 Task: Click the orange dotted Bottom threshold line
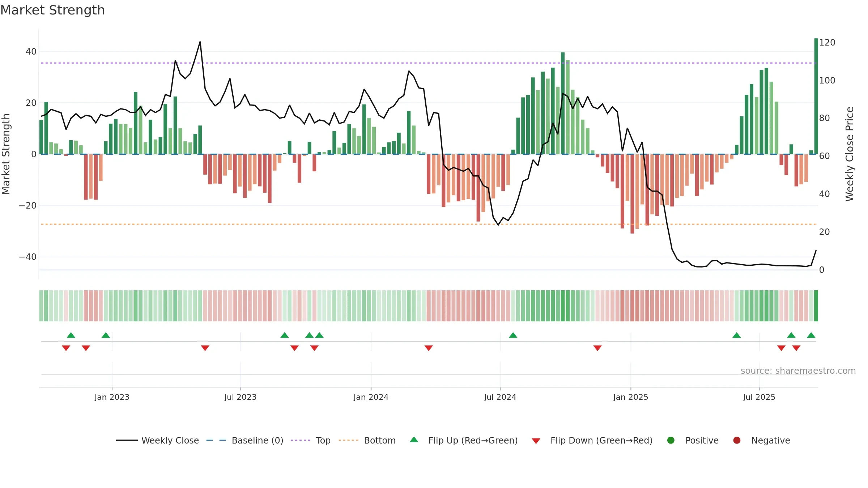pyautogui.click(x=429, y=224)
